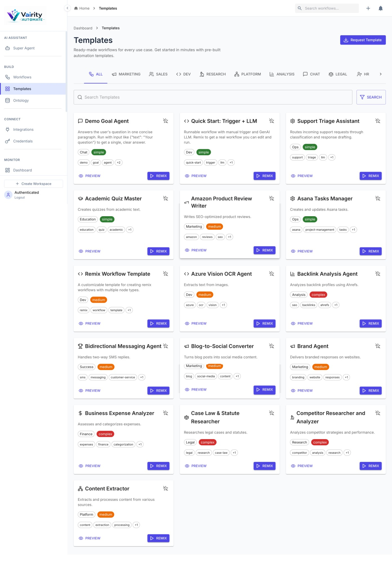Click the plus icon in top bar
The height and width of the screenshot is (563, 392).
click(368, 8)
